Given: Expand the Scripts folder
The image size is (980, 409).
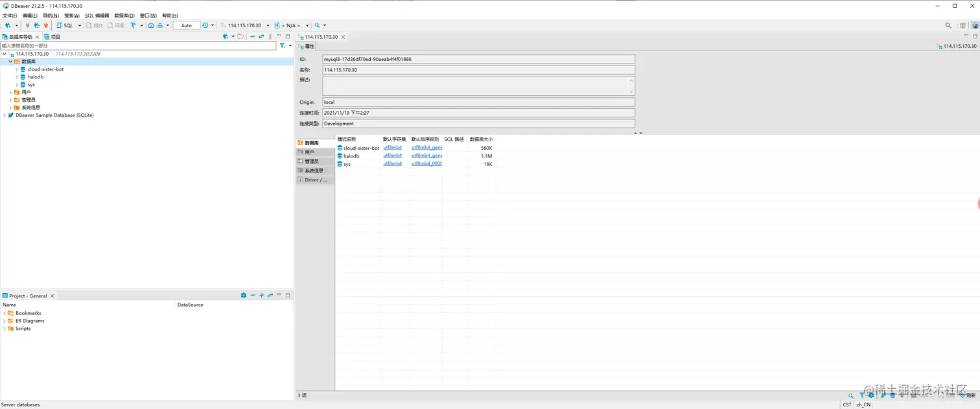Looking at the screenshot, I should (4, 329).
